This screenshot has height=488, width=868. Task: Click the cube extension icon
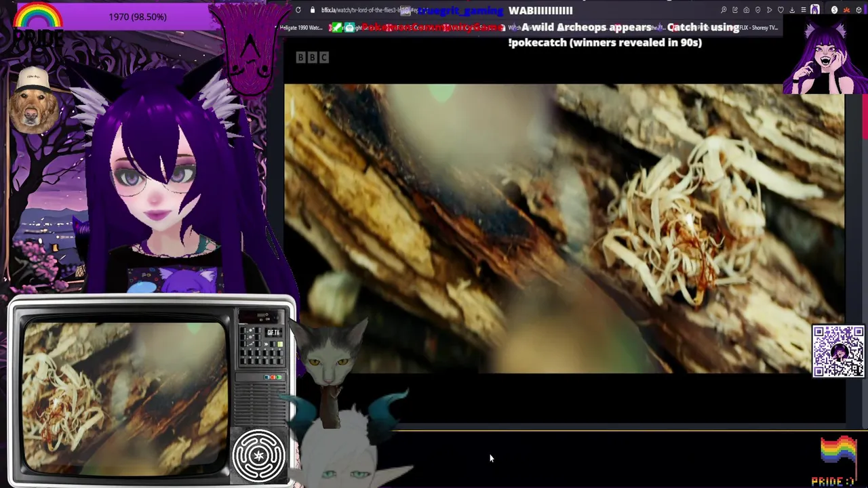(859, 10)
